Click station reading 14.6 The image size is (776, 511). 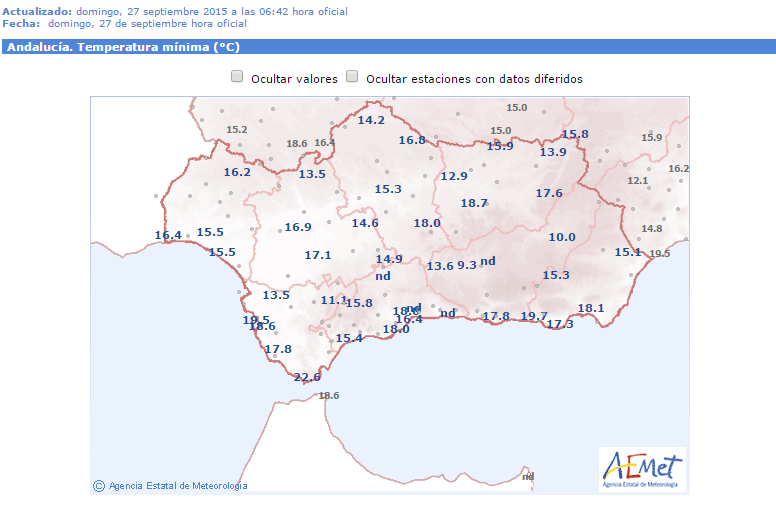[x=365, y=224]
